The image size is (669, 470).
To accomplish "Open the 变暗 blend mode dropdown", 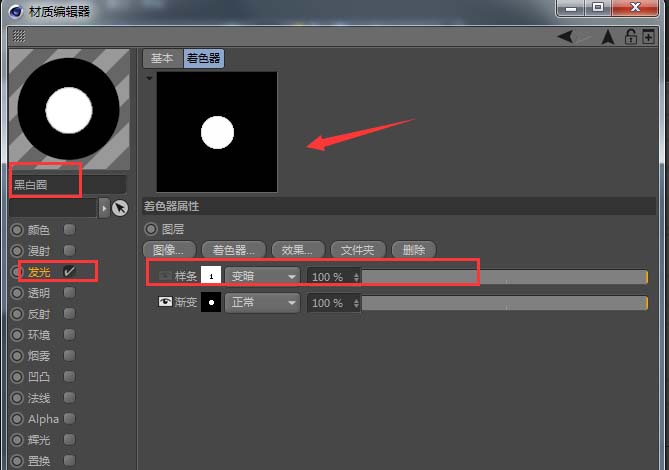I will coord(262,276).
